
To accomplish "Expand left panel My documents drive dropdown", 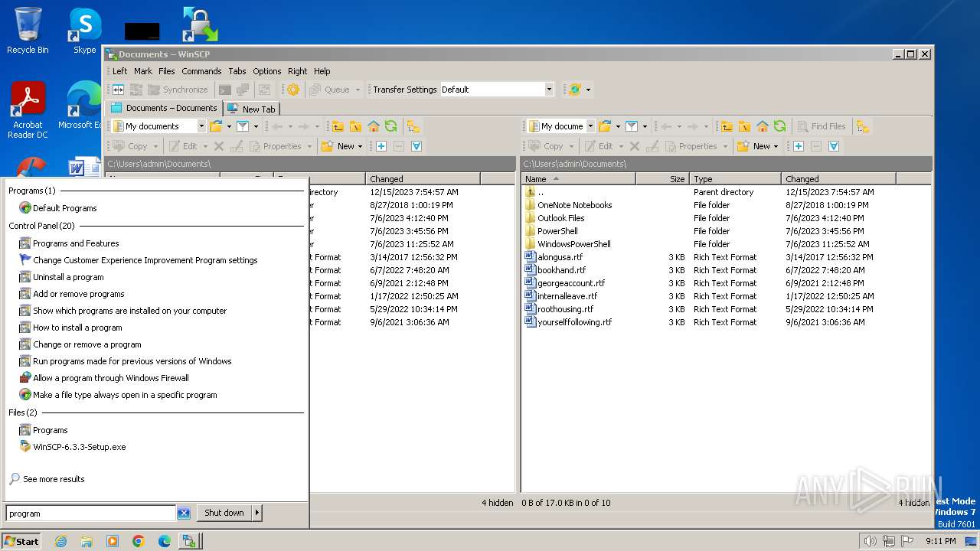I will 201,126.
